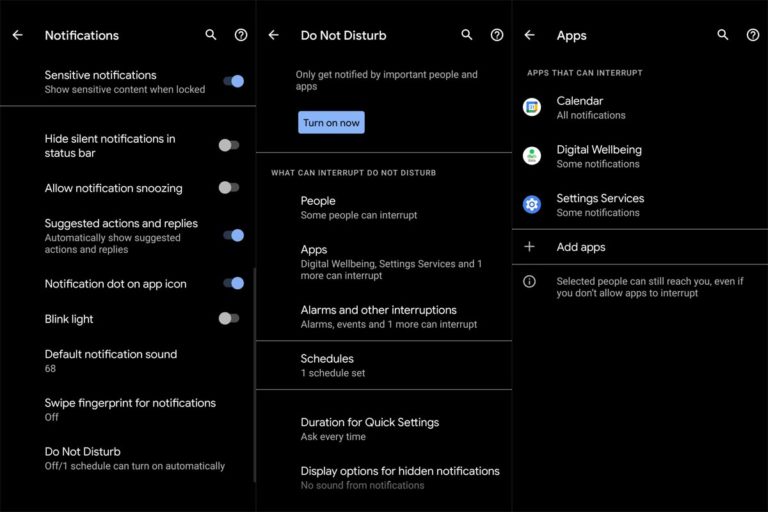Click 'Ask every time' subtitle
This screenshot has width=768, height=512.
(x=333, y=437)
